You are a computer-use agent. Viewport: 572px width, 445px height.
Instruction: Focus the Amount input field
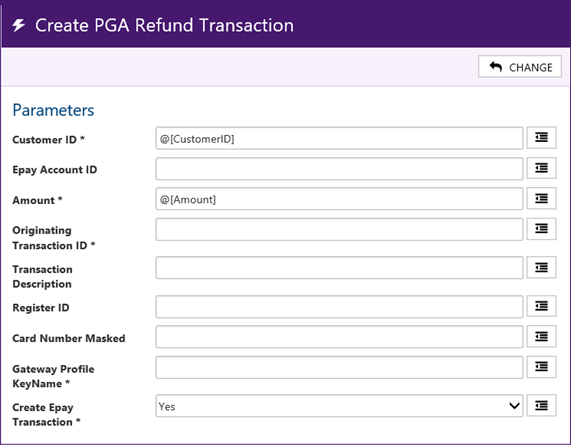[x=339, y=199]
